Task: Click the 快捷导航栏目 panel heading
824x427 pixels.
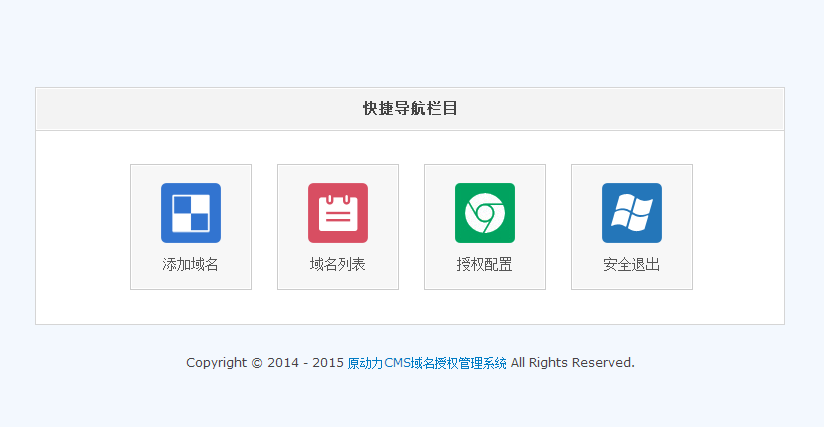Action: (410, 108)
